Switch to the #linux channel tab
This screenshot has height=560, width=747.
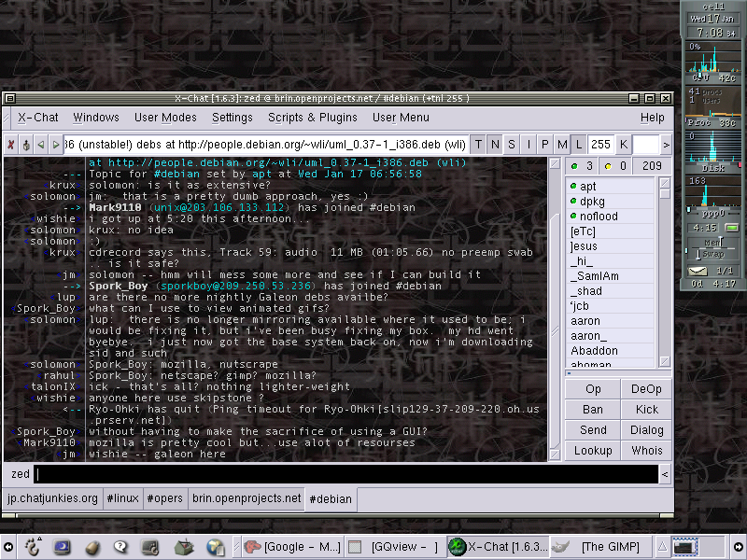pyautogui.click(x=122, y=498)
